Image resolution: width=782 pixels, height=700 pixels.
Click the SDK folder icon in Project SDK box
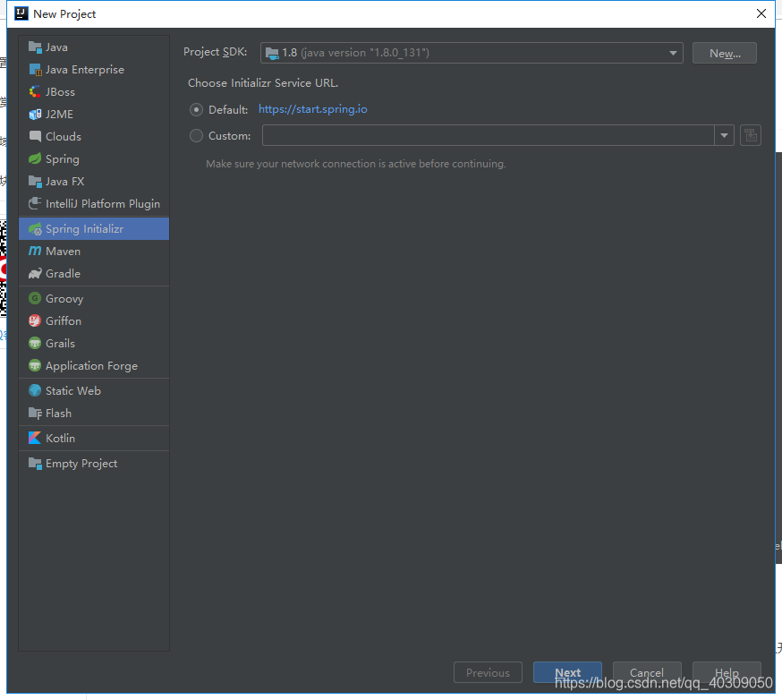pyautogui.click(x=272, y=53)
